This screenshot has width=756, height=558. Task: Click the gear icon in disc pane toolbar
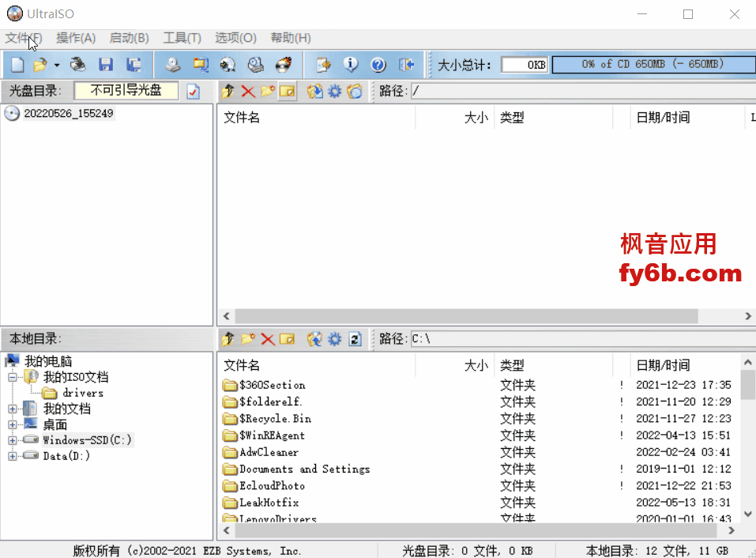click(x=335, y=91)
